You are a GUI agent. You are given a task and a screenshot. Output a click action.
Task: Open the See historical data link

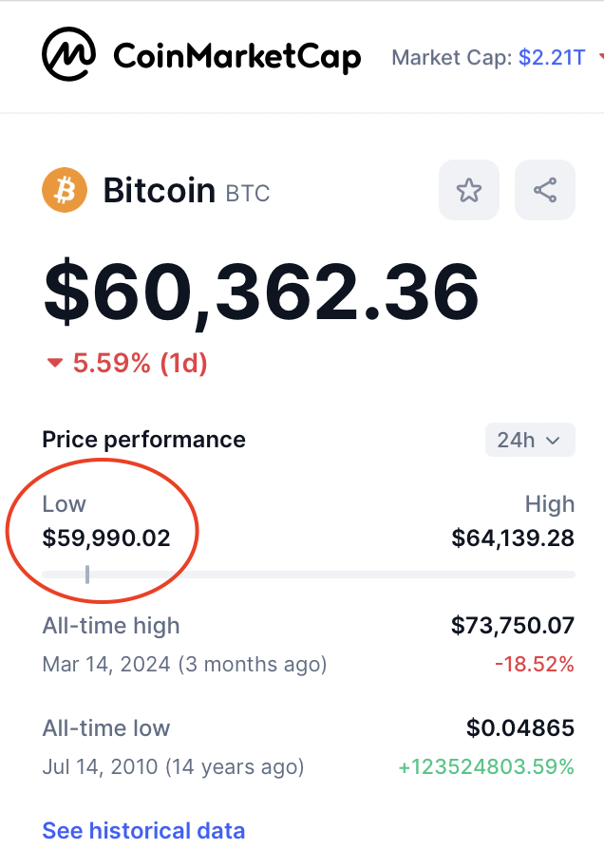click(143, 831)
